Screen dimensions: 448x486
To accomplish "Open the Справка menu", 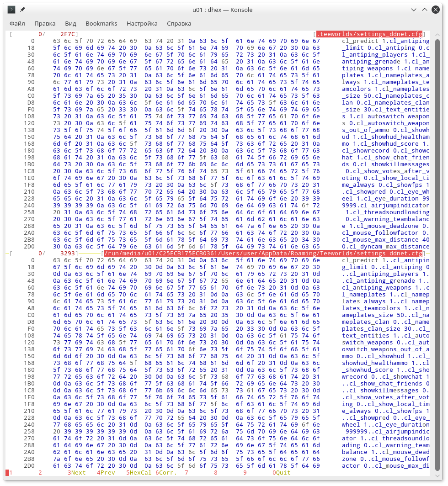I will [x=179, y=24].
